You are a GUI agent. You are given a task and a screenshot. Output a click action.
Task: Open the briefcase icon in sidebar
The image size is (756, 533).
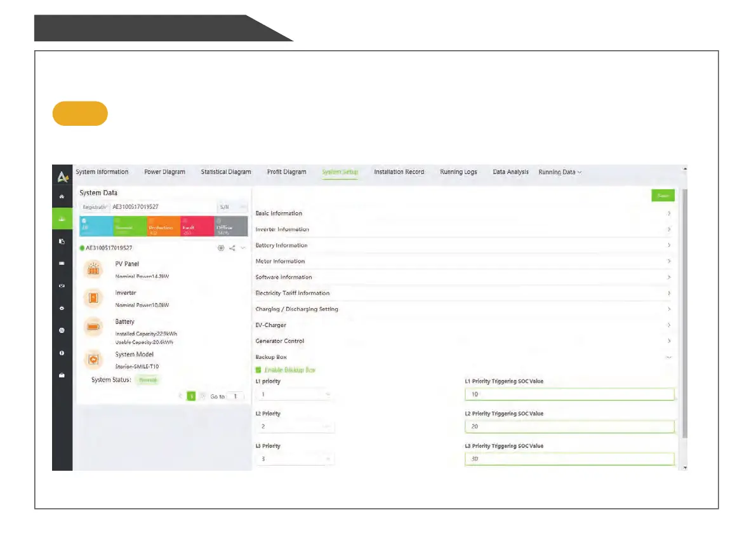(x=62, y=375)
